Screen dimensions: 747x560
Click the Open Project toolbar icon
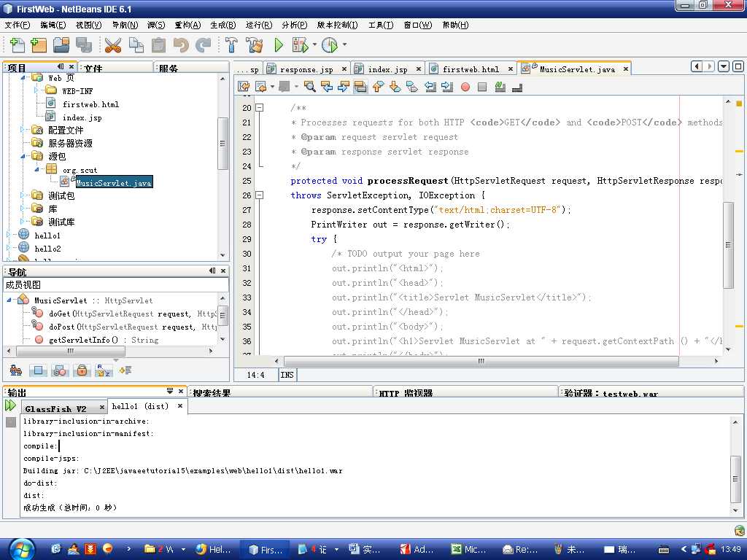tap(61, 45)
